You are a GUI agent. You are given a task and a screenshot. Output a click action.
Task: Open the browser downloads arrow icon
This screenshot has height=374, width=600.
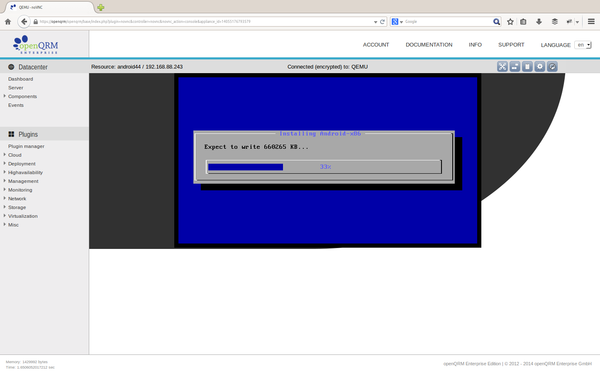(x=539, y=22)
